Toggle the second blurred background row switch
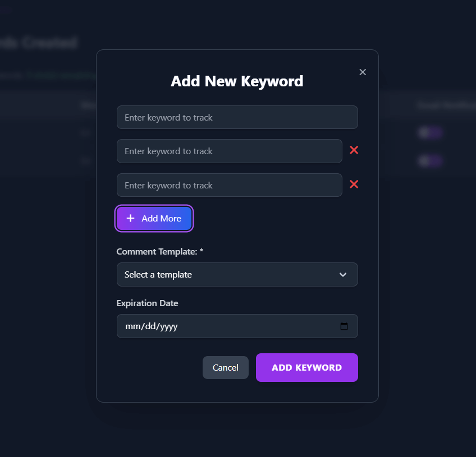Viewport: 476px width, 457px height. pos(431,161)
